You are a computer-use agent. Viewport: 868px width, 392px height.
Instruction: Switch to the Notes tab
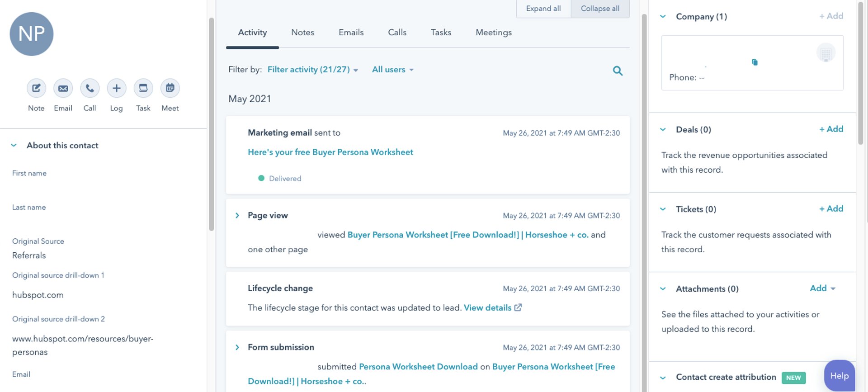(302, 33)
